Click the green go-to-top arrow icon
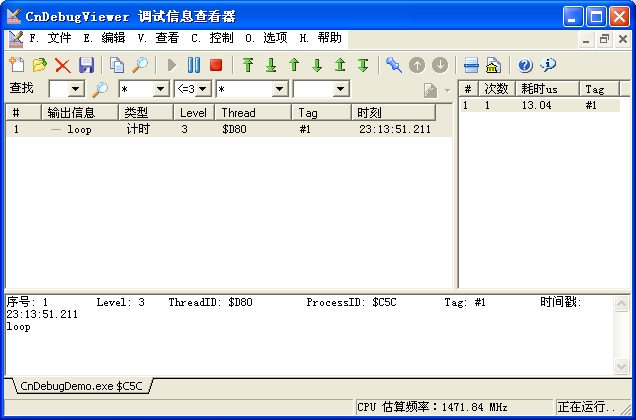Viewport: 636px width, 420px height. click(248, 65)
